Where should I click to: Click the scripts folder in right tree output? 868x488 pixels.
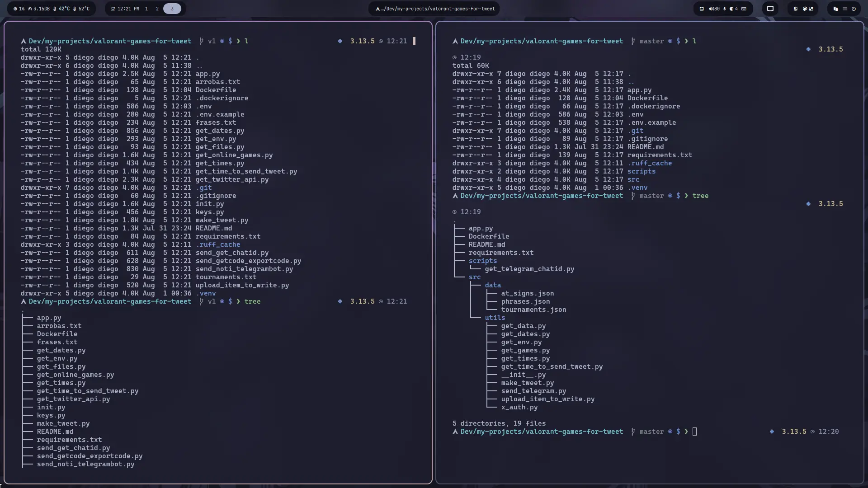point(483,261)
